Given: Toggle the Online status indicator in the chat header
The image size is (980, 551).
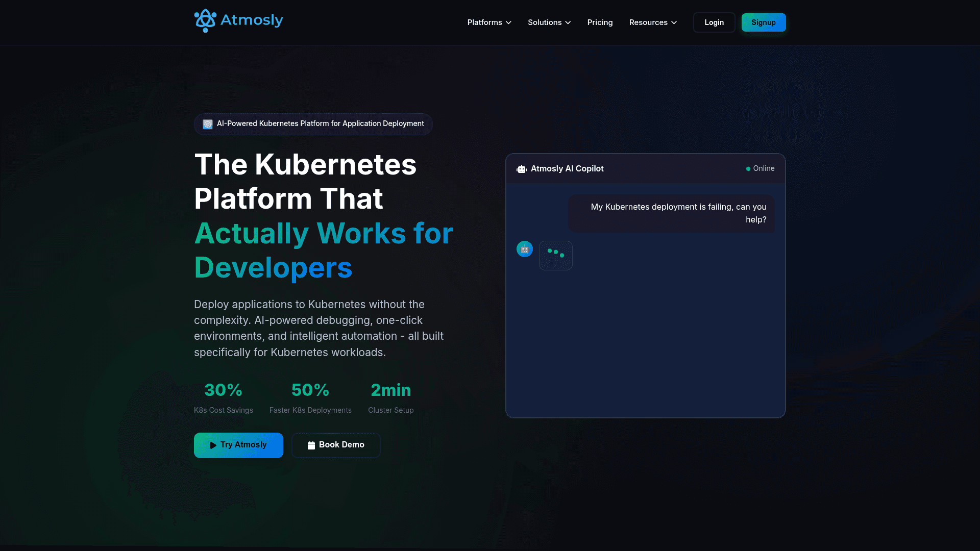Looking at the screenshot, I should pyautogui.click(x=759, y=168).
